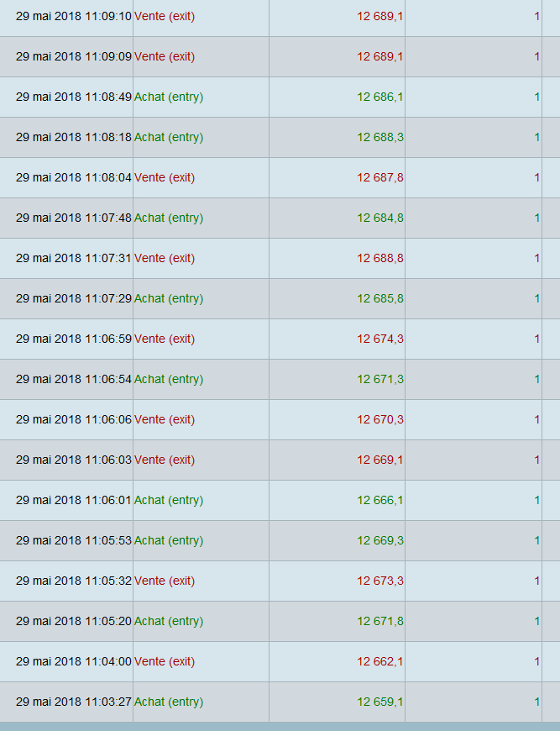
Task: Select Achat (entry) at 11:07:48
Action: (169, 218)
